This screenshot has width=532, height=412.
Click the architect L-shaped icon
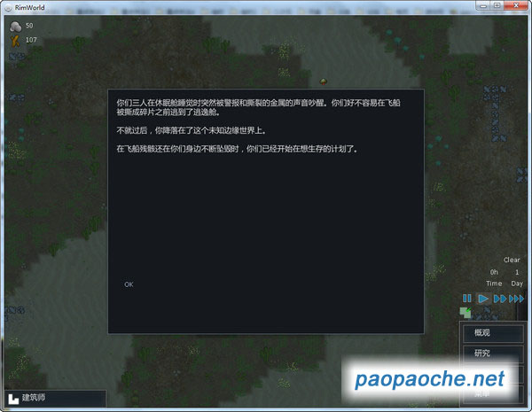tap(13, 399)
